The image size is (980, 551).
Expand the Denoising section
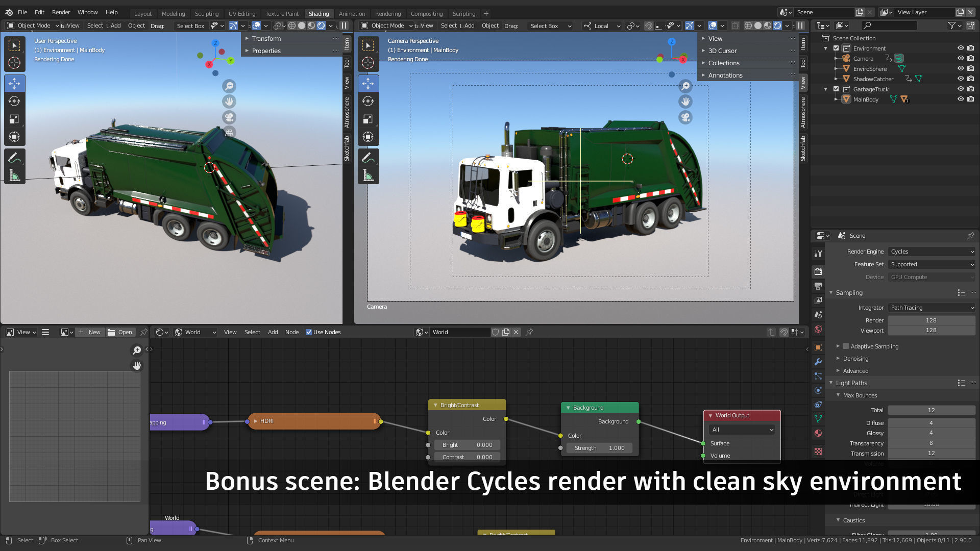855,359
